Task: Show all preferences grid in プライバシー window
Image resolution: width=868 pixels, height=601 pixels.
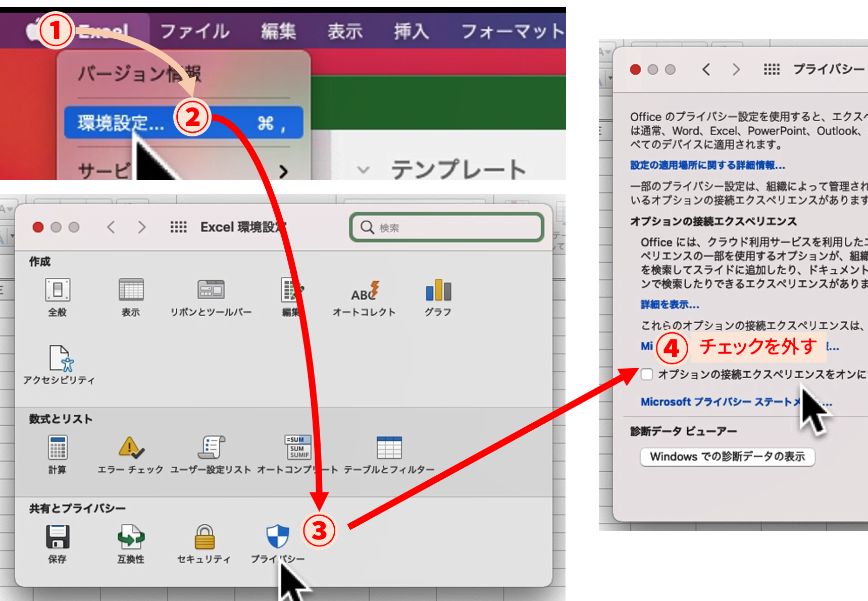Action: [772, 69]
